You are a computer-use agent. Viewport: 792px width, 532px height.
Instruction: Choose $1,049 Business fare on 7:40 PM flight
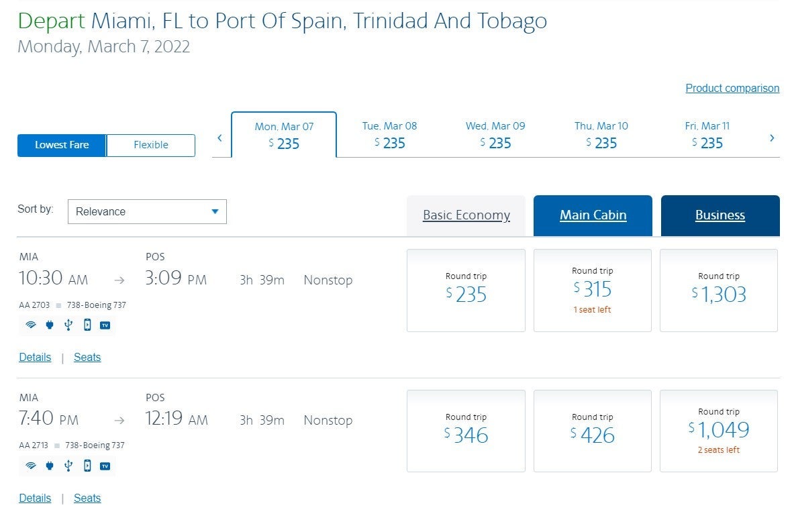(719, 430)
